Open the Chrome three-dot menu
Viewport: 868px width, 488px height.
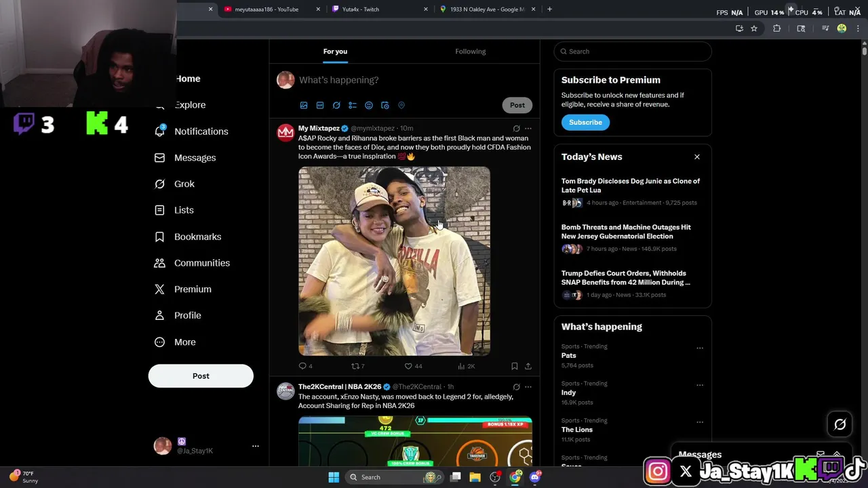coord(856,28)
